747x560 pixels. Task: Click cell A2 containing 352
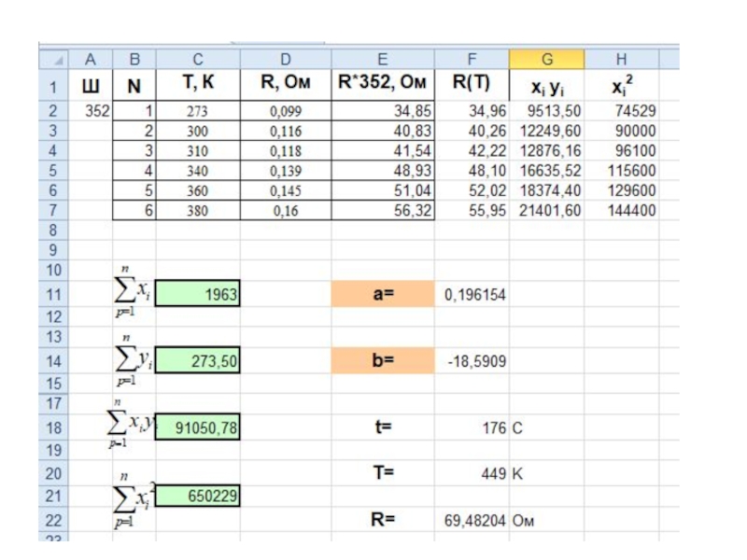click(x=91, y=110)
